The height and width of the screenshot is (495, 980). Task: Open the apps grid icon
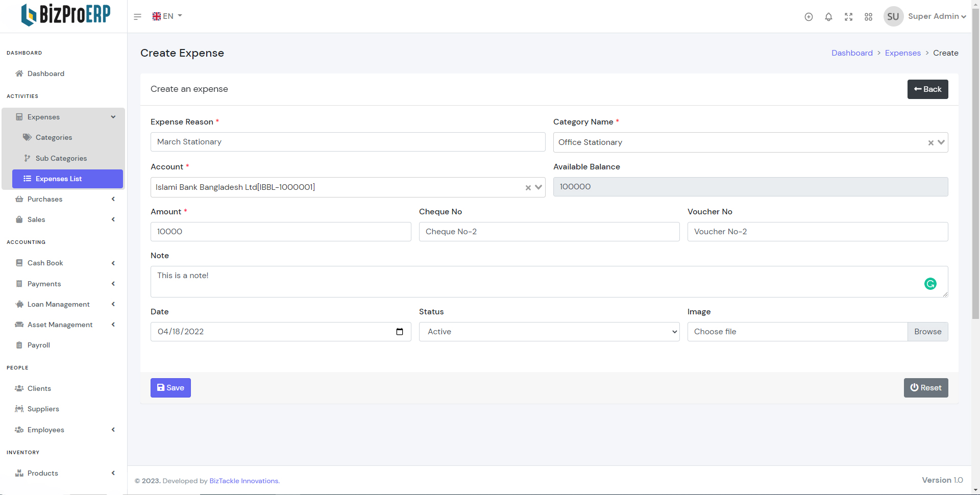coord(868,17)
